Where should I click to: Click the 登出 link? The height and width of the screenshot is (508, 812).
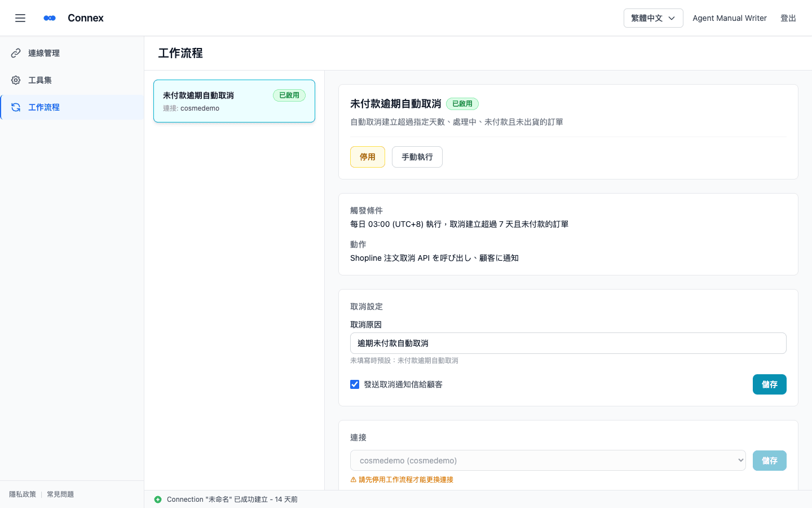pos(788,18)
